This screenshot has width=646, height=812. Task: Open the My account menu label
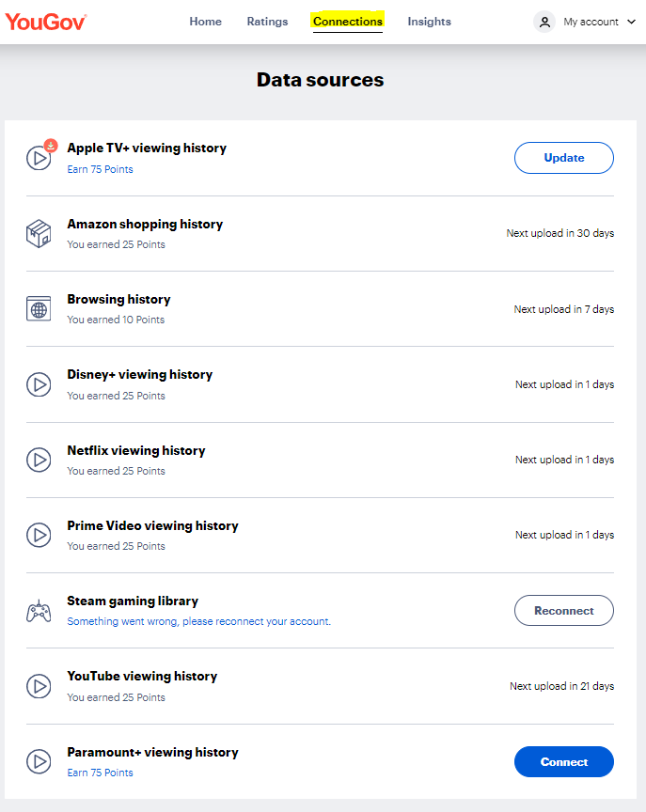pyautogui.click(x=591, y=22)
